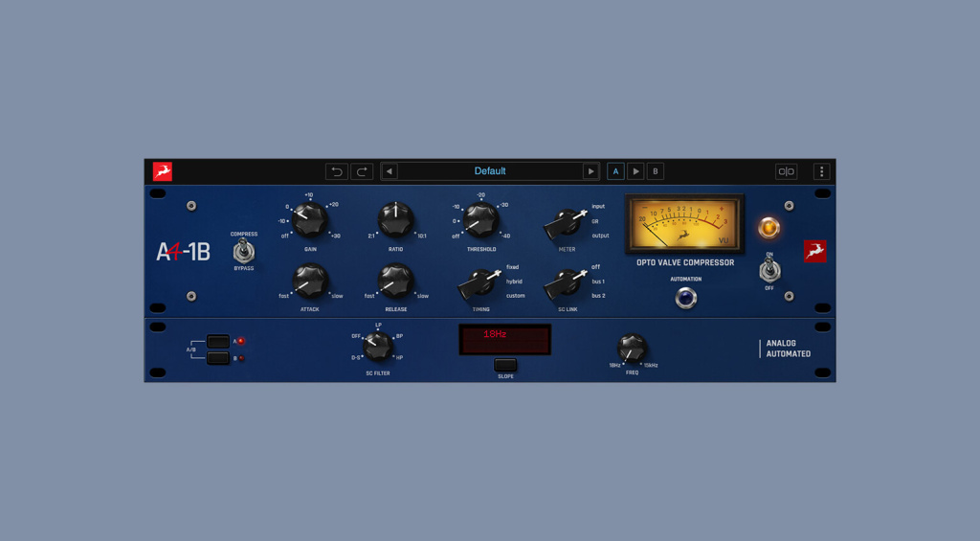Open the Default preset name menu
Image resolution: width=980 pixels, height=541 pixels.
pyautogui.click(x=490, y=171)
